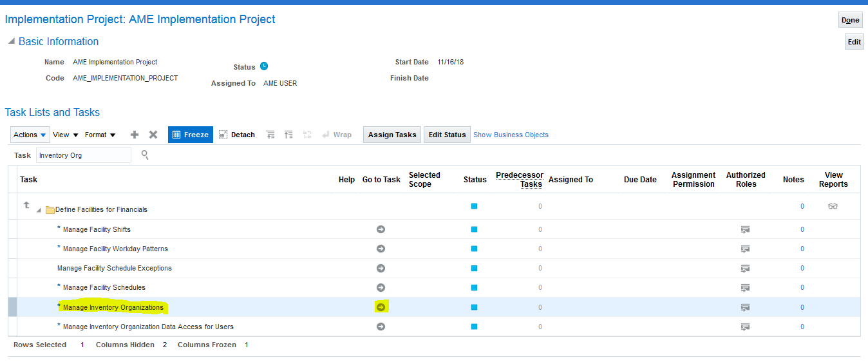
Task: Click the Task search input field
Action: pyautogui.click(x=83, y=155)
